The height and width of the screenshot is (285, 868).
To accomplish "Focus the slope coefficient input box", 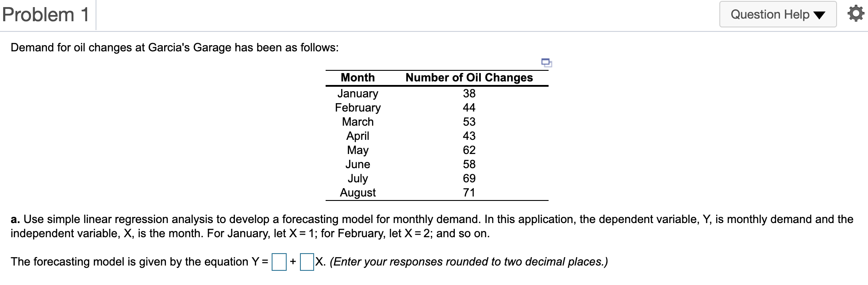I will [306, 262].
